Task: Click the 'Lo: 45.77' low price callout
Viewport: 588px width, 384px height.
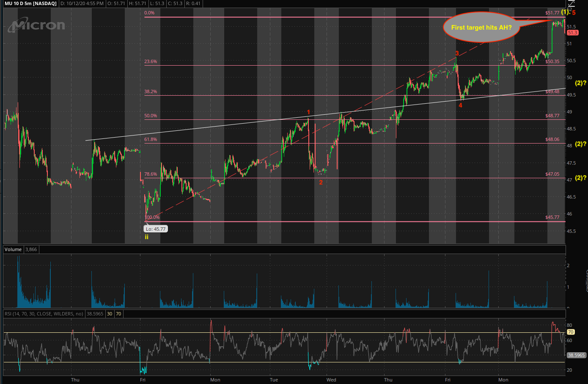Action: coord(156,229)
